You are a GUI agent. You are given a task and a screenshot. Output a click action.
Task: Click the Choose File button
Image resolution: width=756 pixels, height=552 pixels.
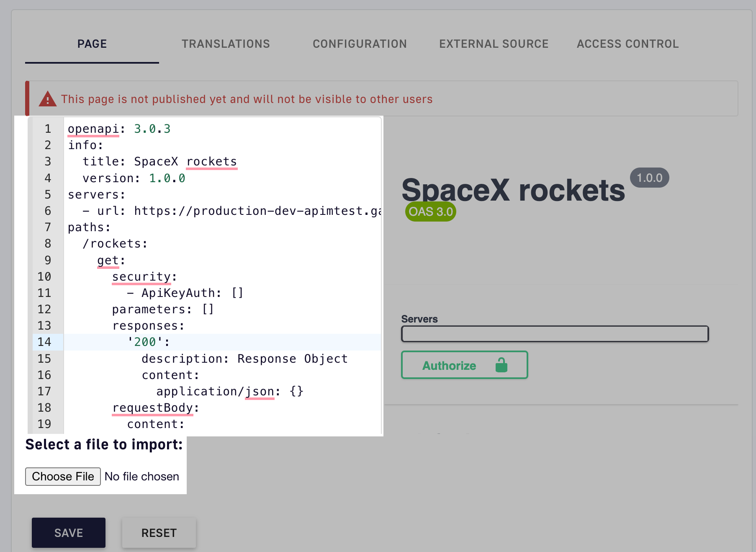pyautogui.click(x=63, y=477)
